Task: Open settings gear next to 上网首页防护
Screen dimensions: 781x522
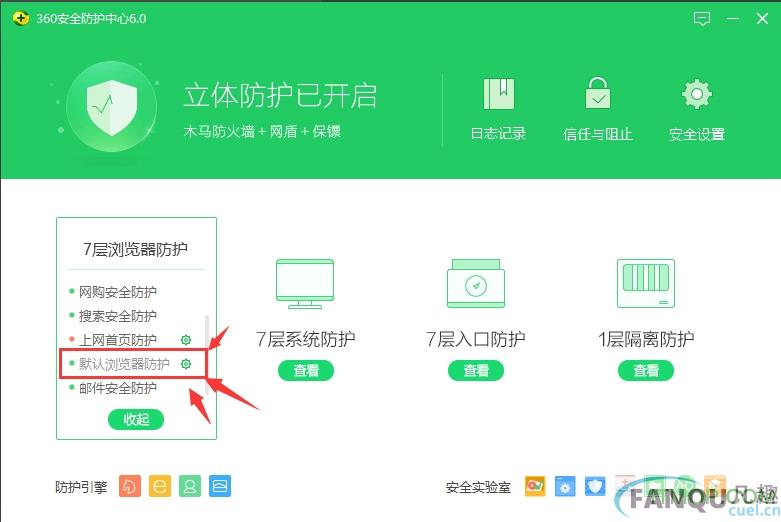Action: click(186, 340)
